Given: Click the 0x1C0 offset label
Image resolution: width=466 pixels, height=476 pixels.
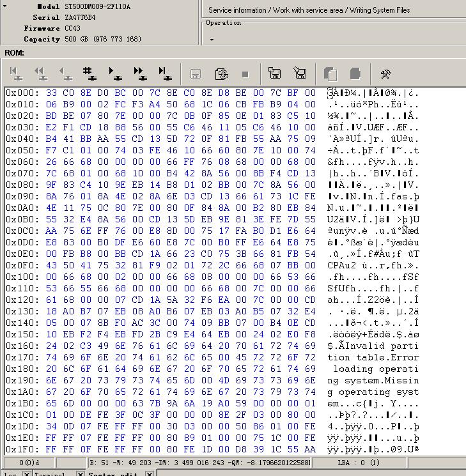Looking at the screenshot, I should click(x=22, y=415).
